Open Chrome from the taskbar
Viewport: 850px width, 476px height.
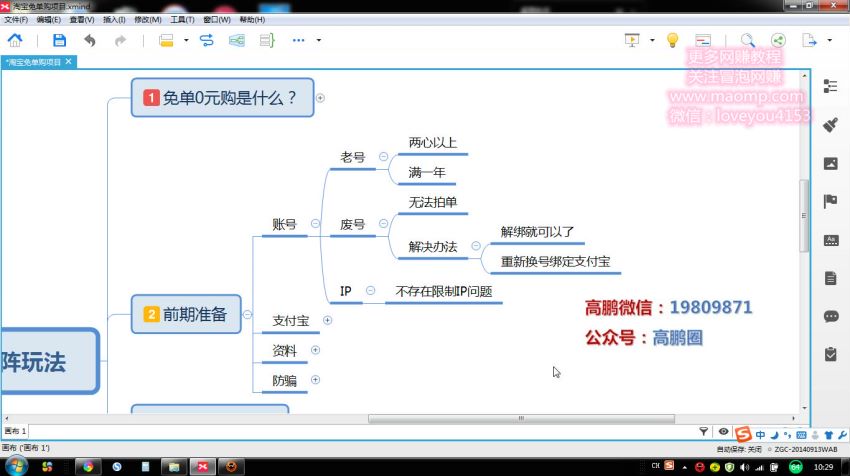[87, 466]
